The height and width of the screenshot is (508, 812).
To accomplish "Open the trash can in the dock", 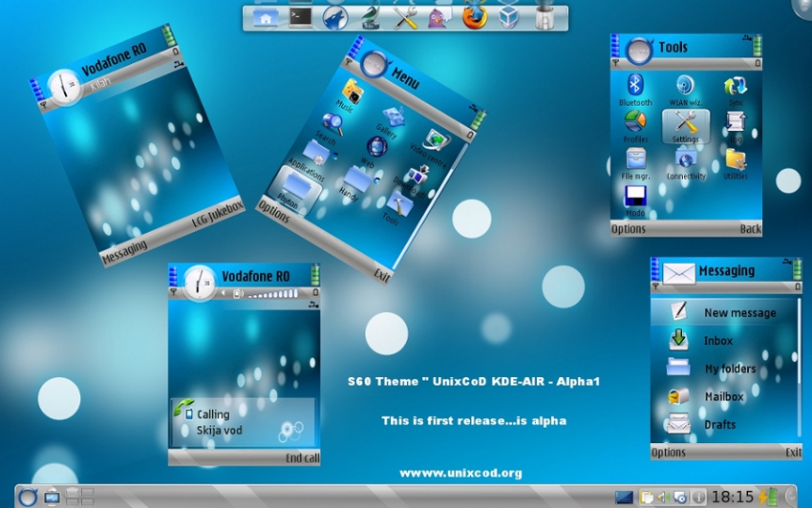I will 544,17.
